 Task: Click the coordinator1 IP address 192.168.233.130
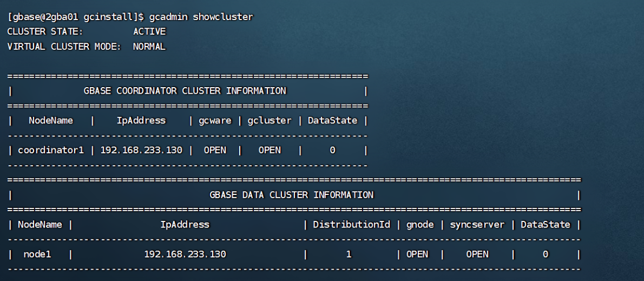coord(141,151)
